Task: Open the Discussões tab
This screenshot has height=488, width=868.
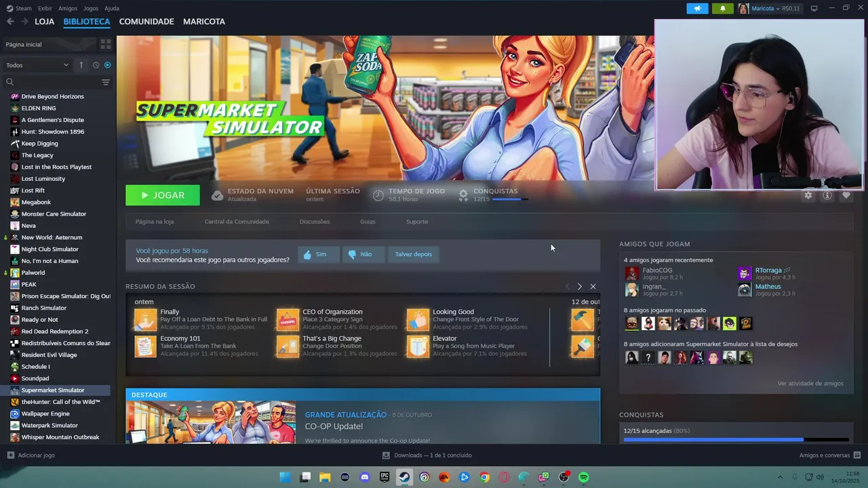Action: coord(315,222)
